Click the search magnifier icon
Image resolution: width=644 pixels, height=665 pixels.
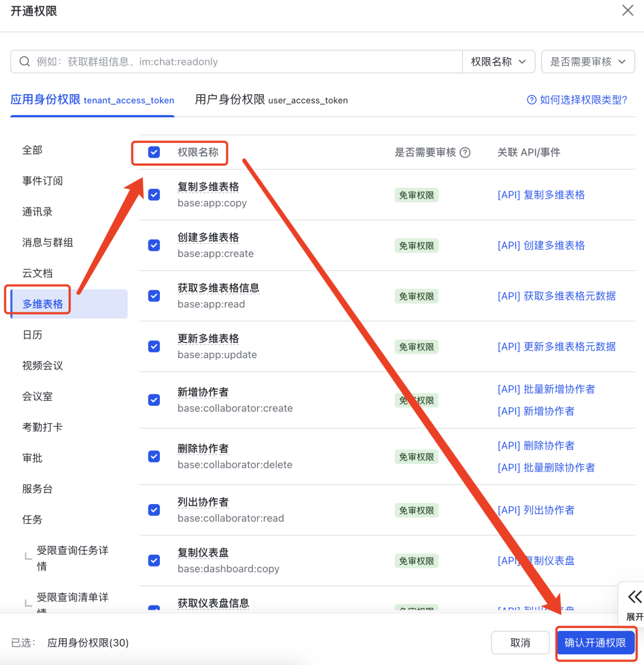(x=24, y=61)
